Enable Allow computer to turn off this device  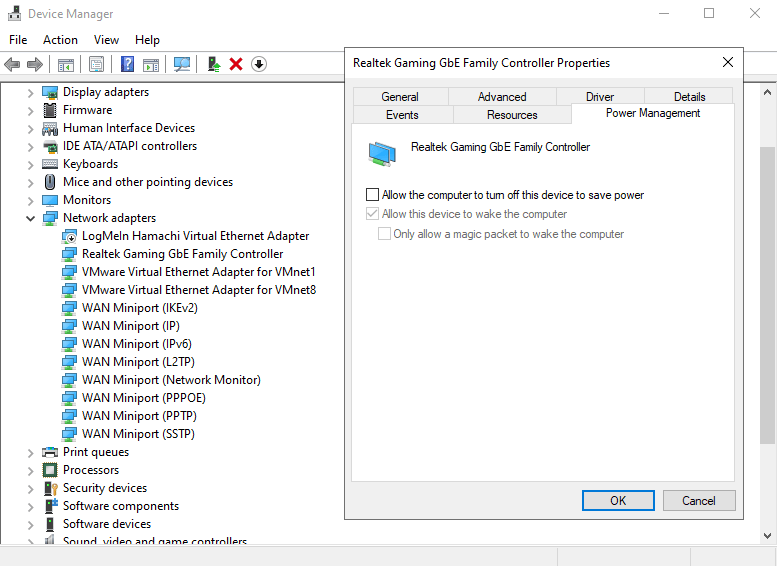372,195
